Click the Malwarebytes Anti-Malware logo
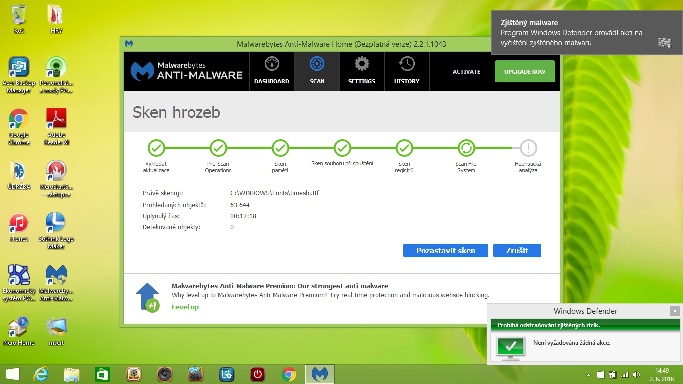The image size is (683, 384). (x=186, y=71)
